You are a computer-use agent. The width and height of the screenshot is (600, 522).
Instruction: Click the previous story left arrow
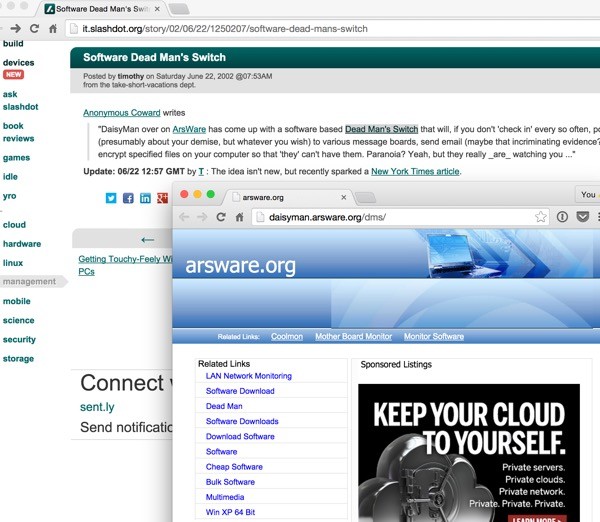147,240
